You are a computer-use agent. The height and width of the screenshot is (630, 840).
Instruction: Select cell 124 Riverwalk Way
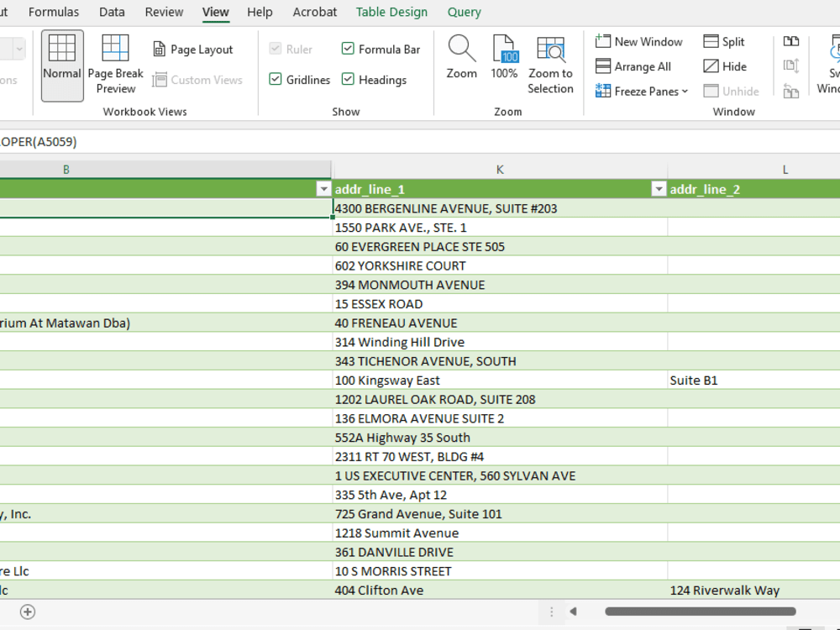click(x=753, y=591)
